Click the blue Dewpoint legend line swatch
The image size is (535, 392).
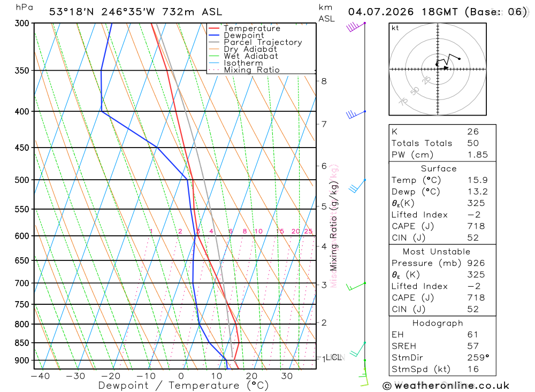tap(214, 35)
